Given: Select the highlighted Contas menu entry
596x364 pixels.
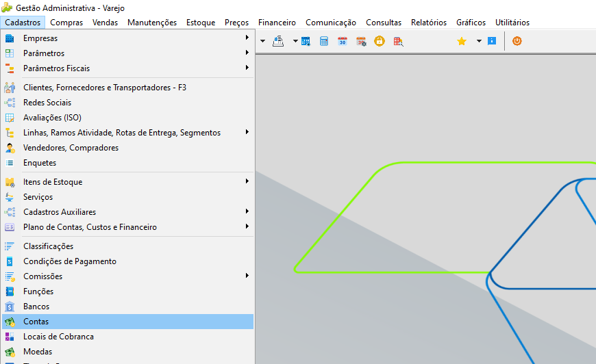Looking at the screenshot, I should [127, 322].
